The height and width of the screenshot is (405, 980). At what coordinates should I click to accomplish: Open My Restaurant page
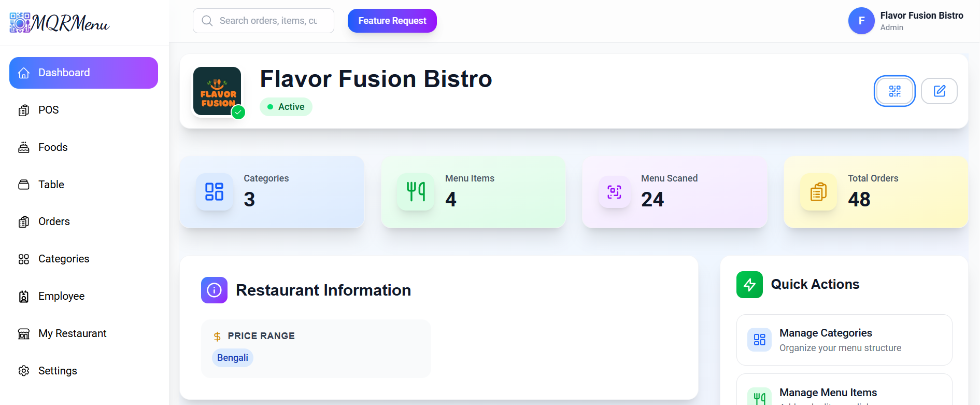[x=72, y=333]
